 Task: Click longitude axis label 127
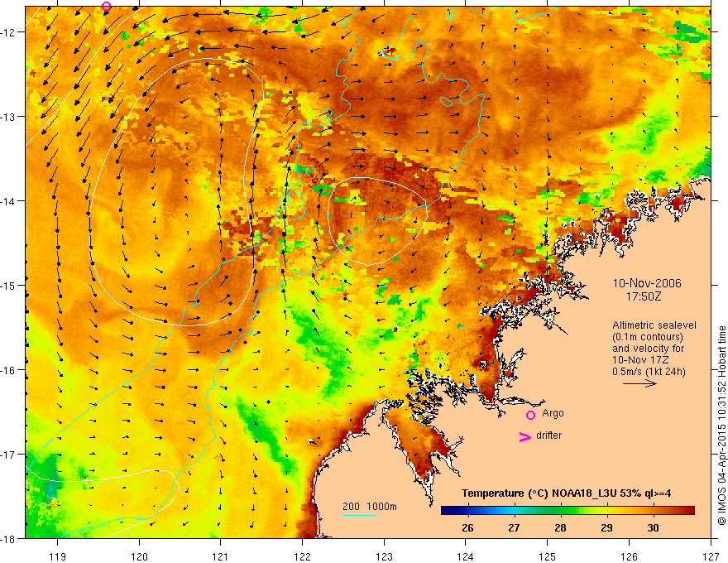711,556
